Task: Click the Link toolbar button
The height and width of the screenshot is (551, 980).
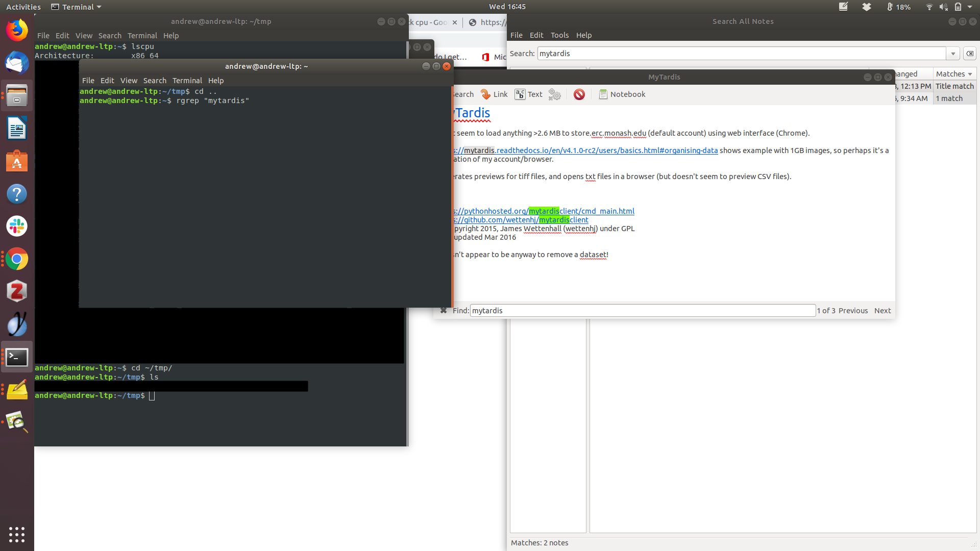Action: [x=494, y=94]
